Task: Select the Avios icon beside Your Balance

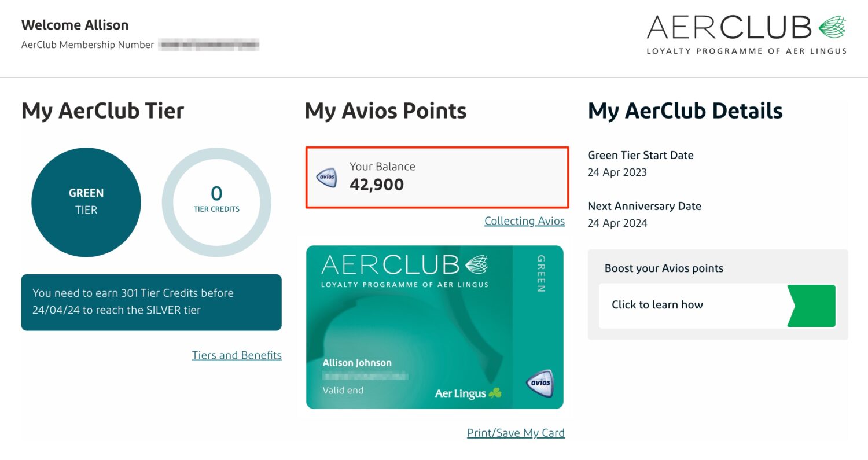Action: pyautogui.click(x=326, y=176)
